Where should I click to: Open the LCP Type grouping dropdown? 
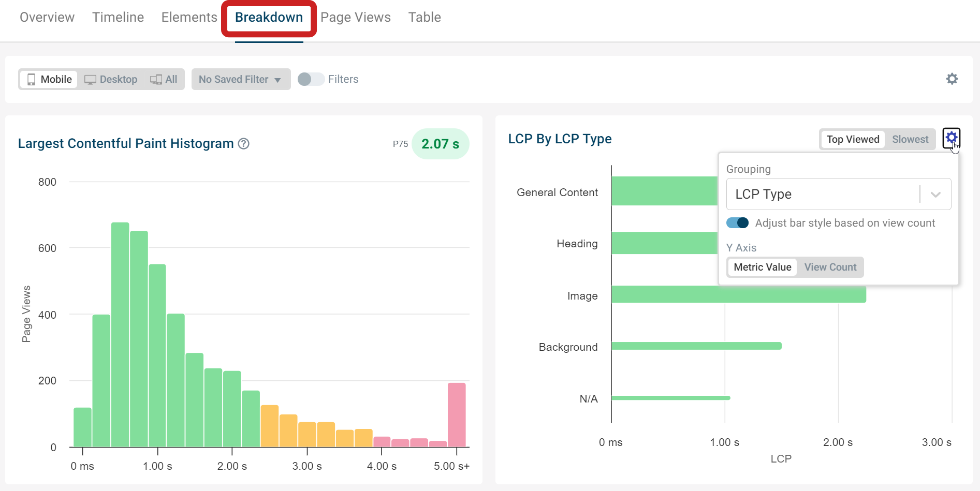(839, 194)
